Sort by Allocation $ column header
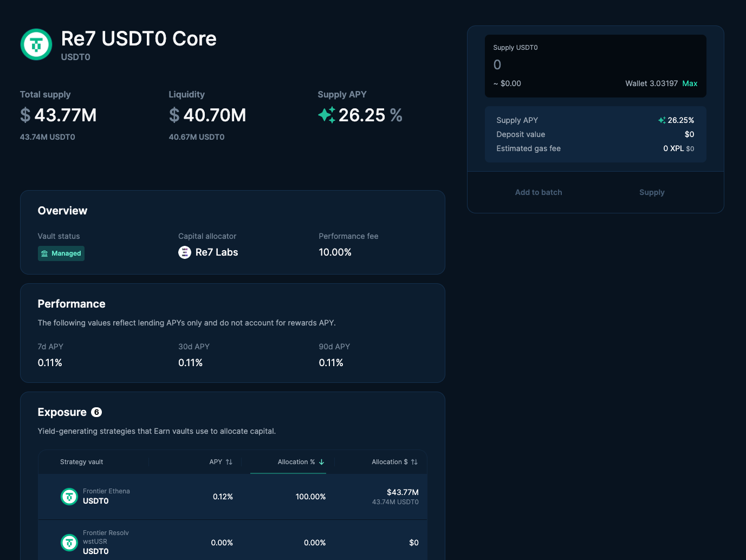 [394, 462]
